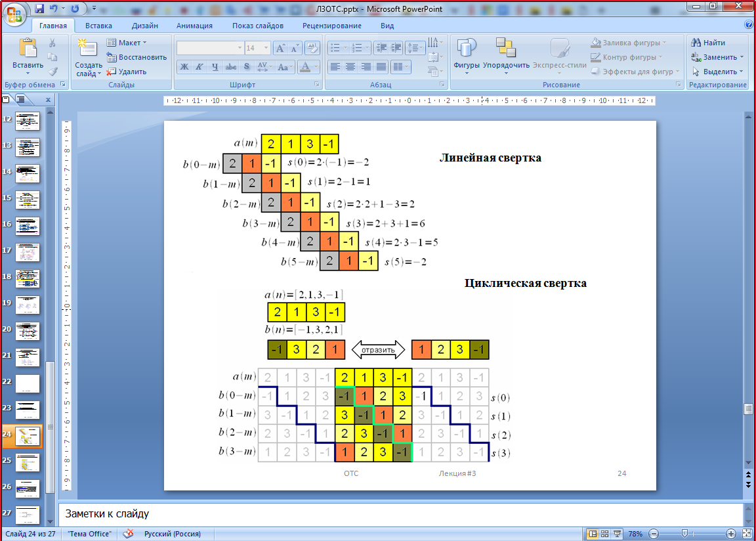The image size is (756, 541).
Task: Open Контур фигуры outline options
Action: tap(626, 57)
